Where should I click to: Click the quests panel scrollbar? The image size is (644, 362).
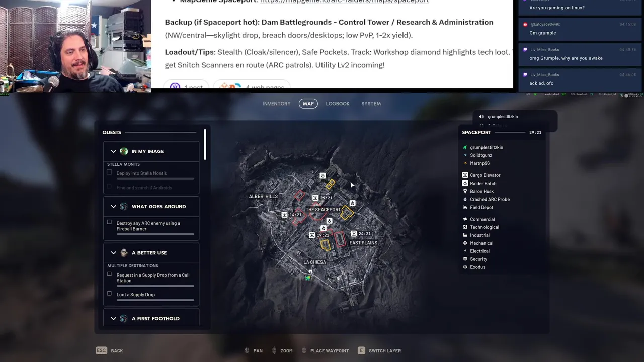click(x=205, y=145)
